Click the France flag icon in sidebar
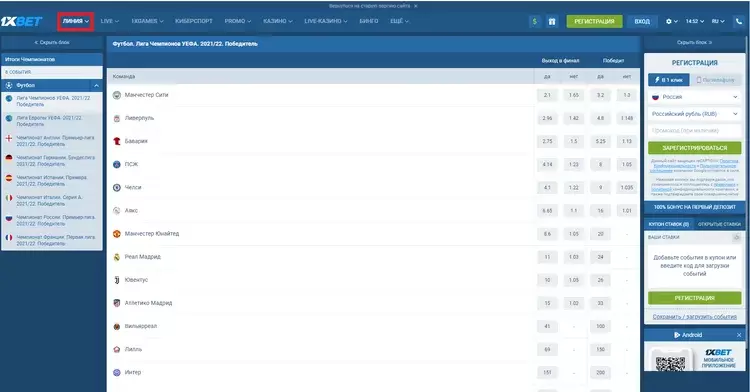Viewport: 750px width, 392px height. [9, 237]
